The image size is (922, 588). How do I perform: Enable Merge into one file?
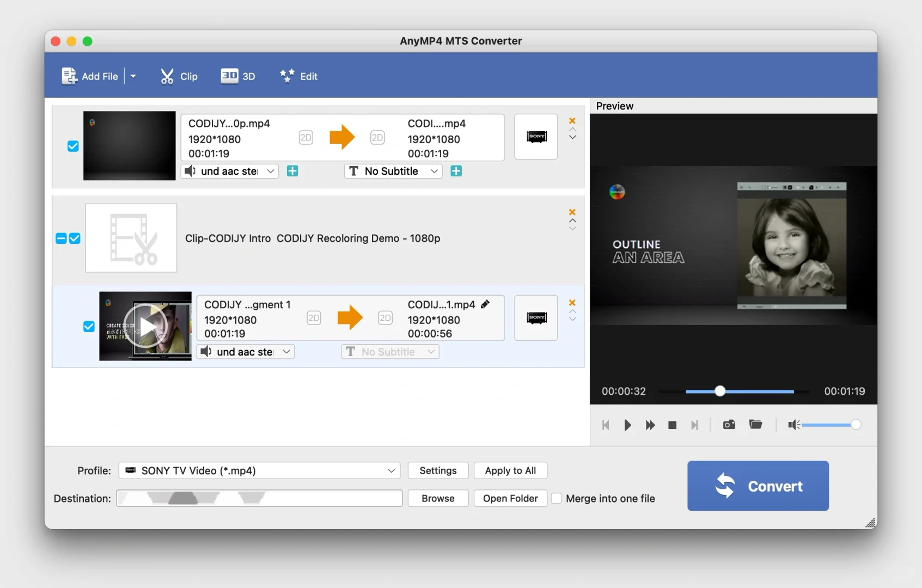(557, 498)
